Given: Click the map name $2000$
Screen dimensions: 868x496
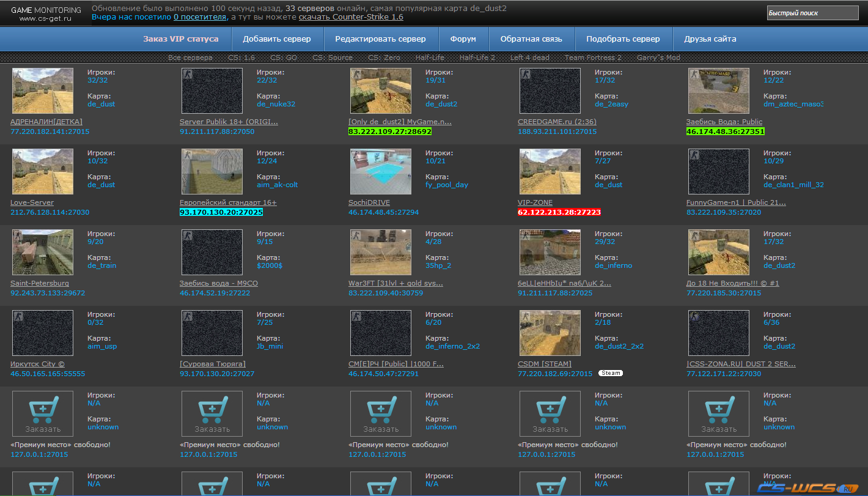Looking at the screenshot, I should 270,265.
